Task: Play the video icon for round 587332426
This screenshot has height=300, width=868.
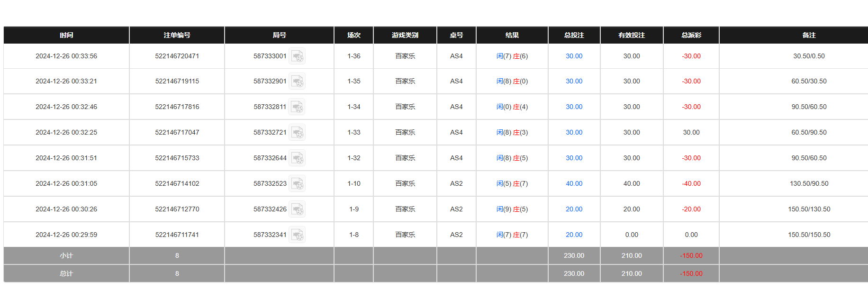Action: click(x=297, y=209)
